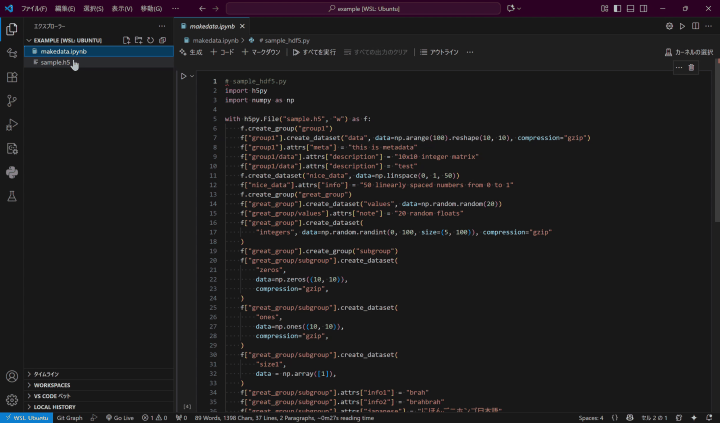Viewport: 720px width, 423px height.
Task: Open the Source Control view in activity bar
Action: 12,100
